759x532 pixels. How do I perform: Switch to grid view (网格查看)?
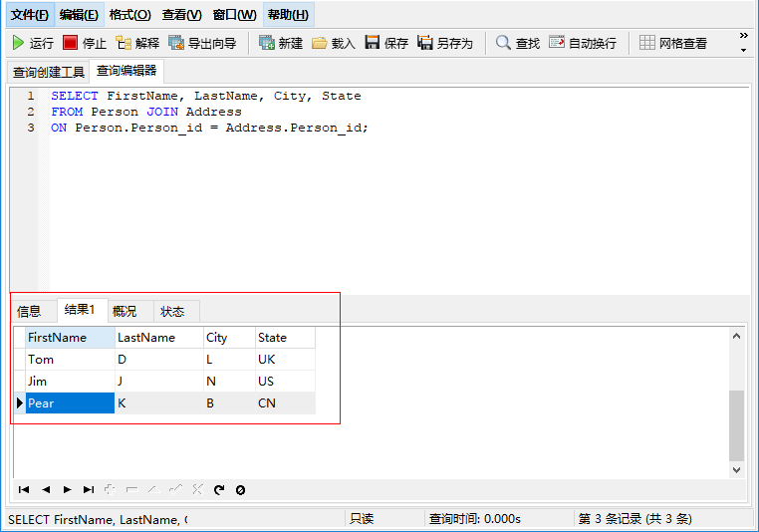click(673, 43)
